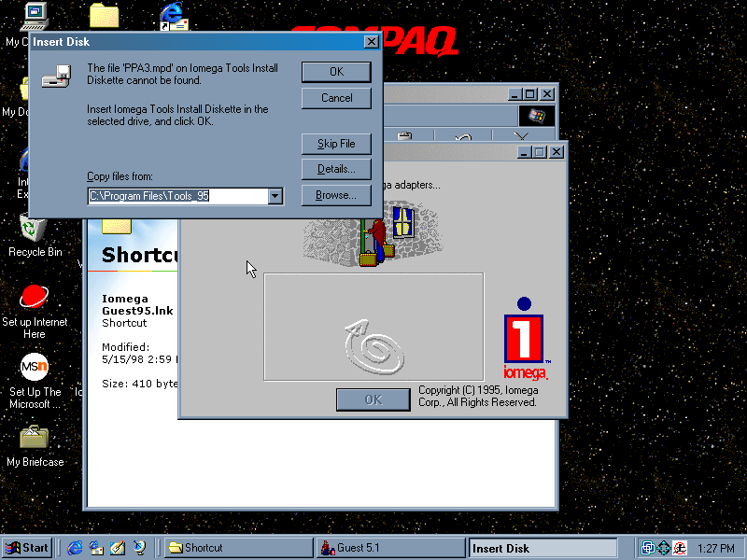The height and width of the screenshot is (560, 747).
Task: Click the Windows logo in the Shortcut folder window
Action: tap(536, 116)
